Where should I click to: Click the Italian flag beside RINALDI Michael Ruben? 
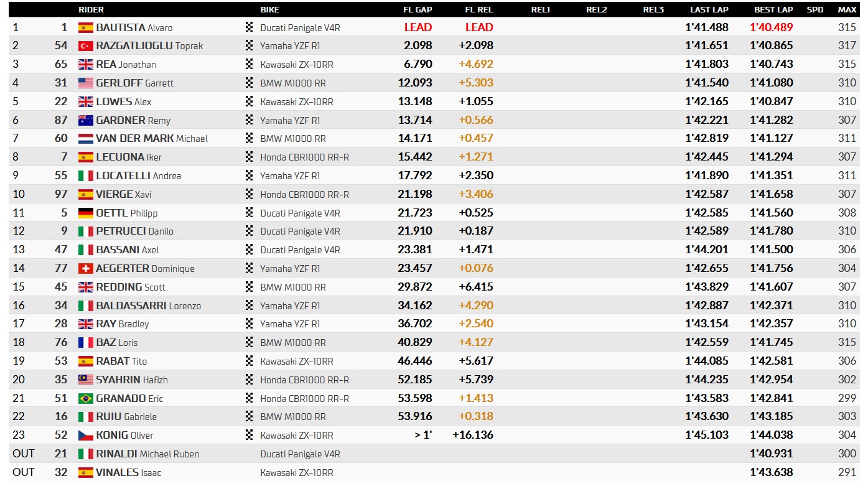[x=86, y=454]
